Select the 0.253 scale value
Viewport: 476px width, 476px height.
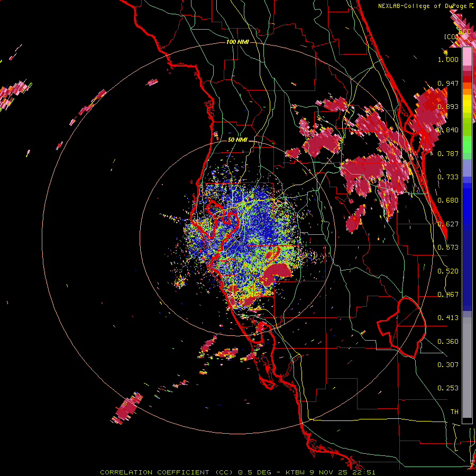pos(448,388)
